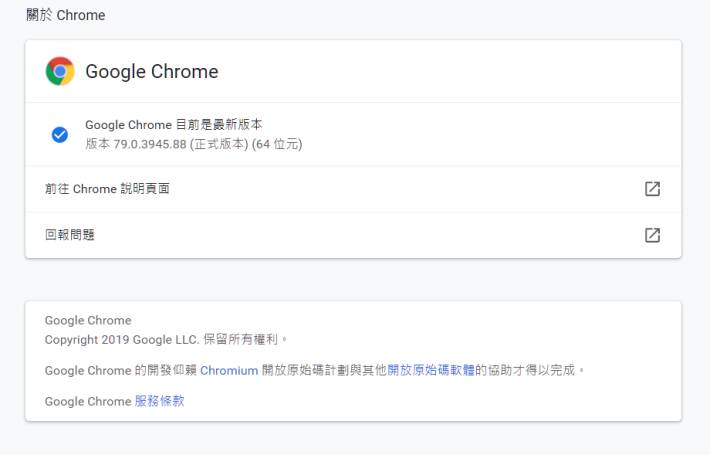
Task: Click the Copyright 2019 Google LLC text
Action: (x=122, y=340)
